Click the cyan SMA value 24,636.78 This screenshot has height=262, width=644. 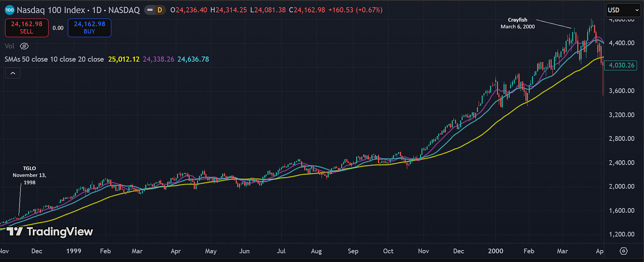coord(193,59)
